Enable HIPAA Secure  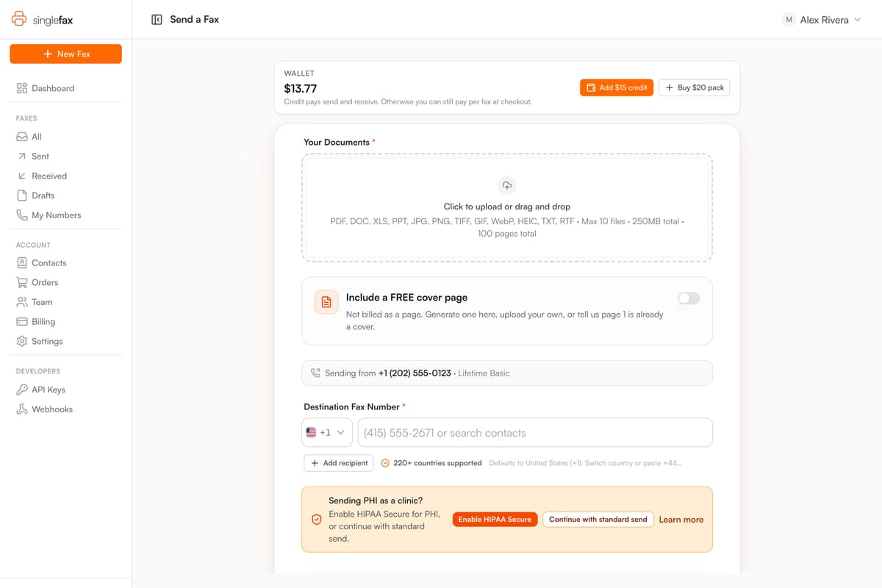click(495, 520)
